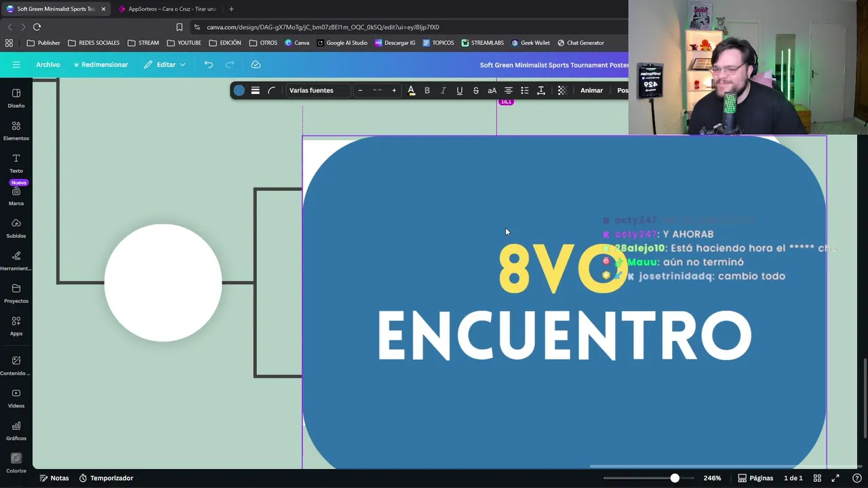Open the Herramientas drawing panel
The image size is (868, 488).
pos(16,261)
